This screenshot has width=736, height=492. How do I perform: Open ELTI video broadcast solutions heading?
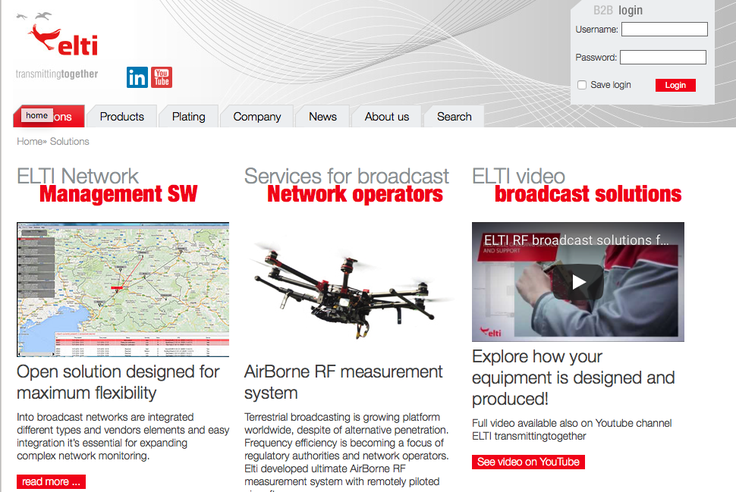[577, 185]
